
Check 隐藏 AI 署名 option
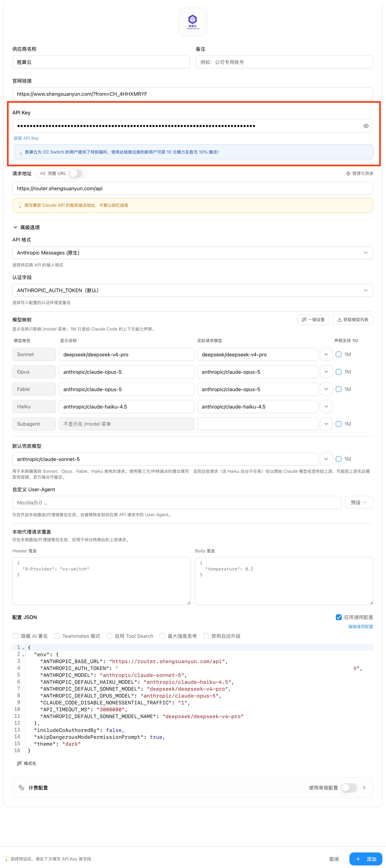click(x=16, y=636)
